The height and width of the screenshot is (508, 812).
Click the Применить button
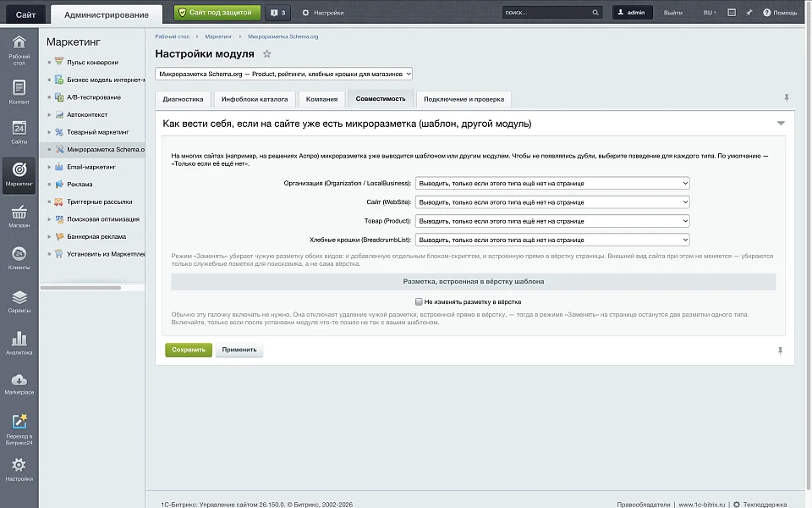(239, 350)
